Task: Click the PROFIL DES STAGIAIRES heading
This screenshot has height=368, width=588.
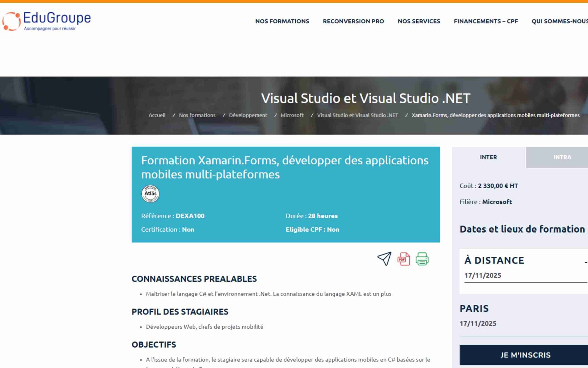Action: (x=180, y=312)
